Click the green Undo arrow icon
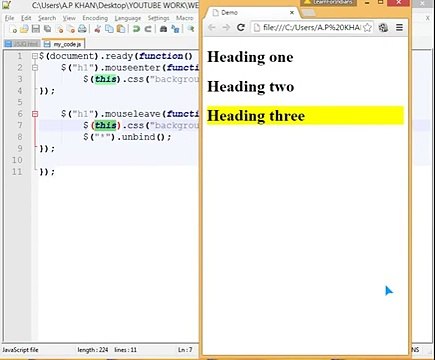Image resolution: width=435 pixels, height=360 pixels. pos(136,29)
